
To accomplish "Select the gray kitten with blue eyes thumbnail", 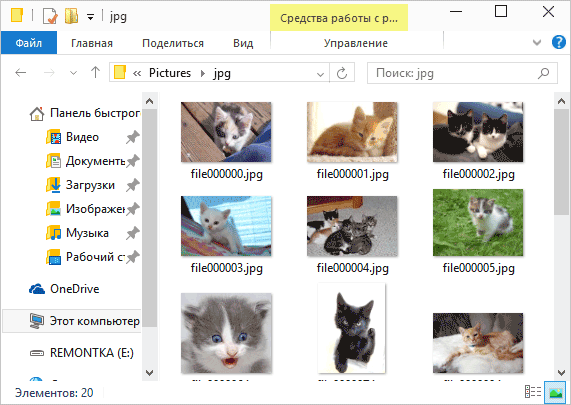I will [226, 333].
